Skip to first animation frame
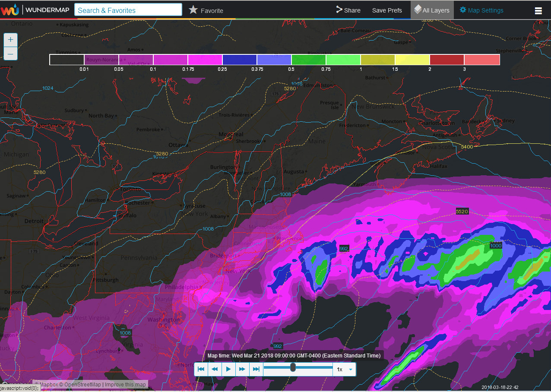 click(x=201, y=370)
